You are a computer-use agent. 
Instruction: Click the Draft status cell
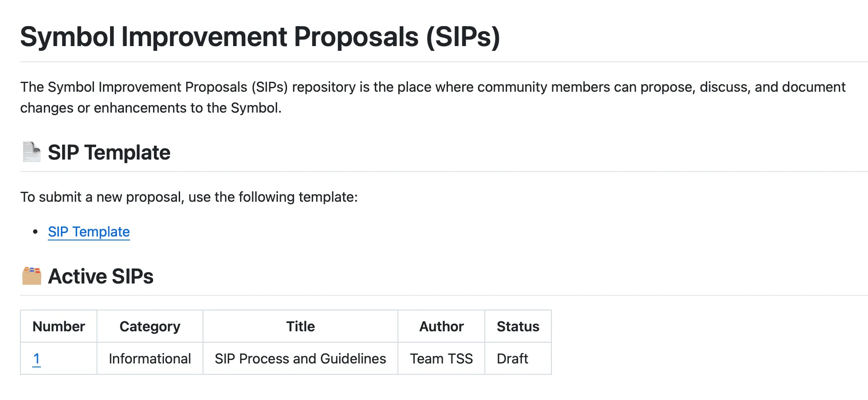point(512,358)
